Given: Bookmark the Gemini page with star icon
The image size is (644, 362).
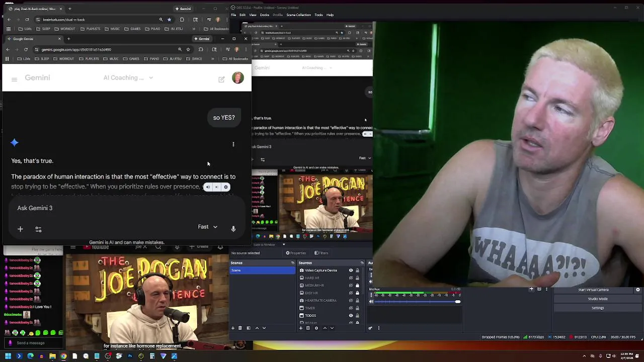Looking at the screenshot, I should point(188,49).
